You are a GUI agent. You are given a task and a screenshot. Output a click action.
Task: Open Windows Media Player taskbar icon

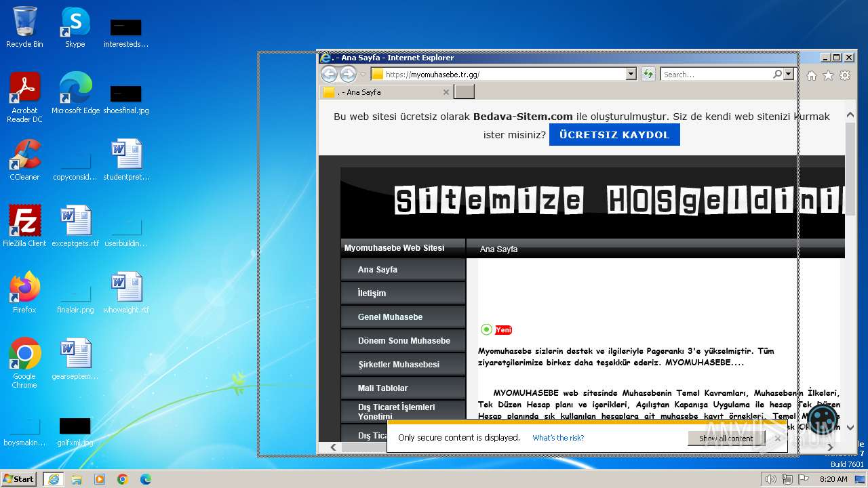coord(100,479)
